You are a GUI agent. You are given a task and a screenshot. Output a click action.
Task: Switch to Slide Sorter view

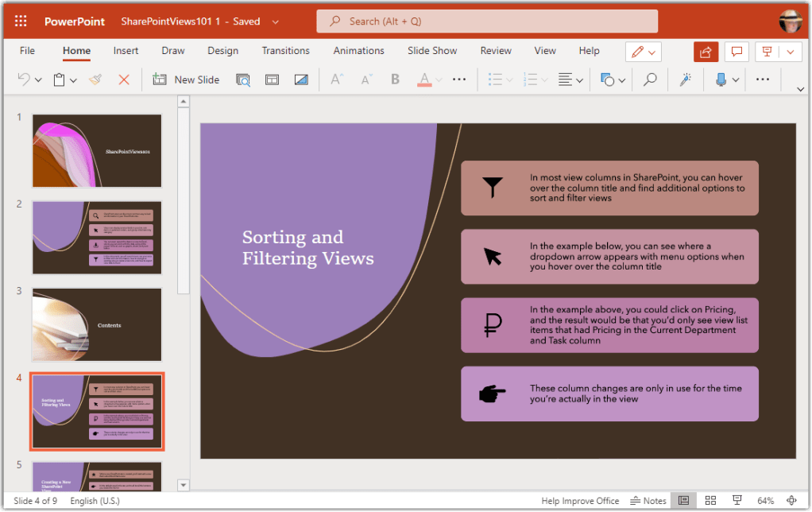point(710,501)
